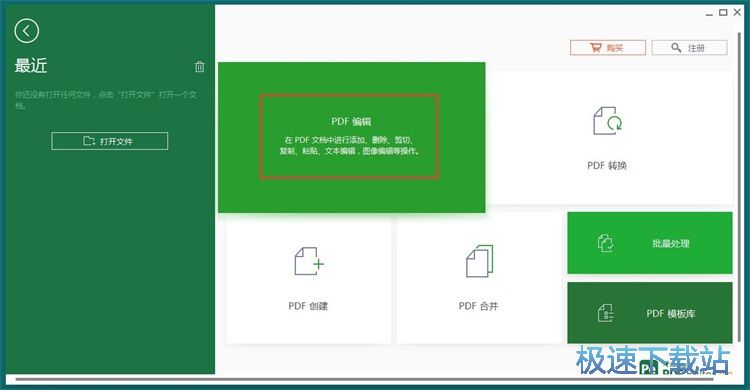Image resolution: width=750 pixels, height=390 pixels.
Task: Select the PDF 转换 label
Action: pyautogui.click(x=607, y=166)
